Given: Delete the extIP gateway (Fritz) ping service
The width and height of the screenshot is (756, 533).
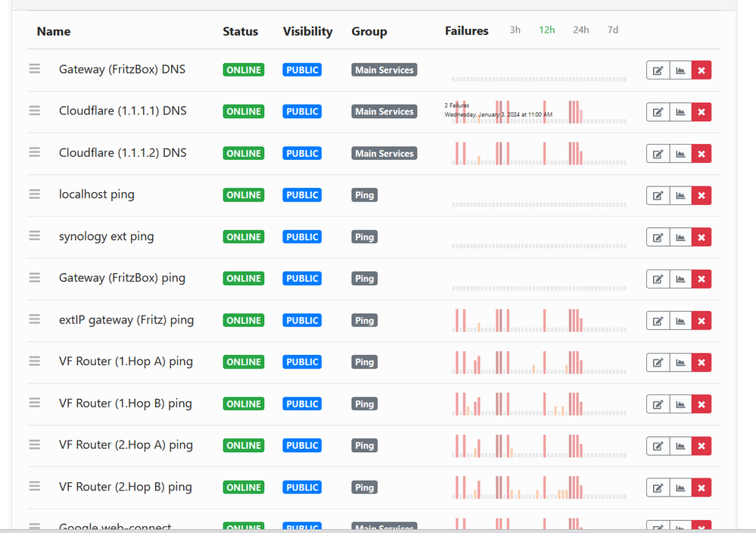Looking at the screenshot, I should [x=702, y=321].
